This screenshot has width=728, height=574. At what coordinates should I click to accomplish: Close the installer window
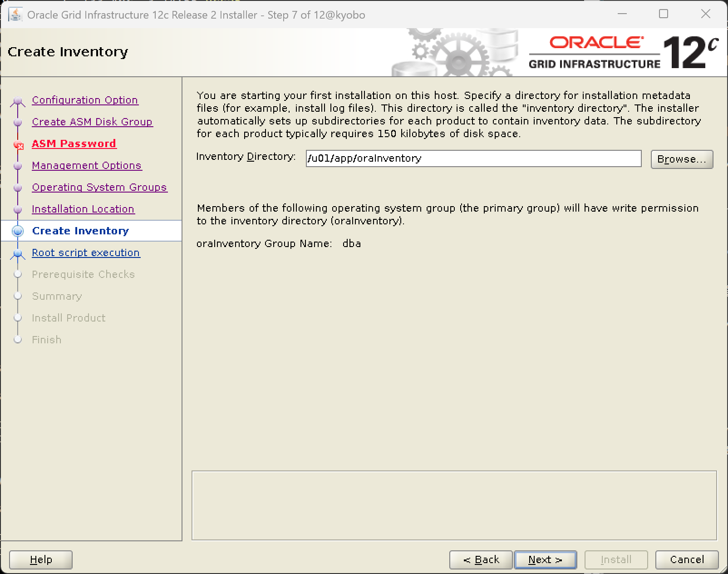click(706, 14)
